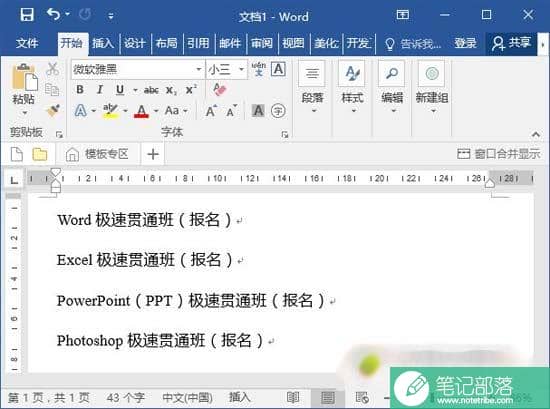Open highlight color dropdown arrow
Screen dimensions: 550x409
[x=125, y=111]
